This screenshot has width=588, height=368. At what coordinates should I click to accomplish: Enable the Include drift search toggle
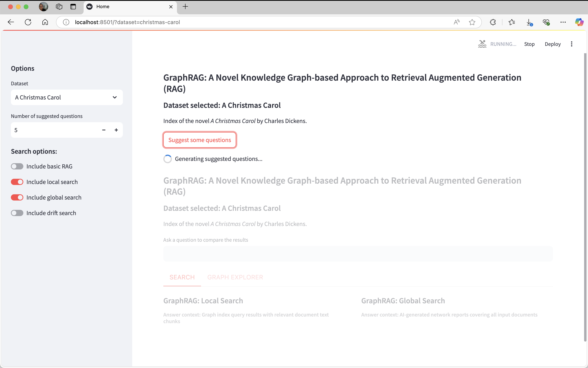17,213
